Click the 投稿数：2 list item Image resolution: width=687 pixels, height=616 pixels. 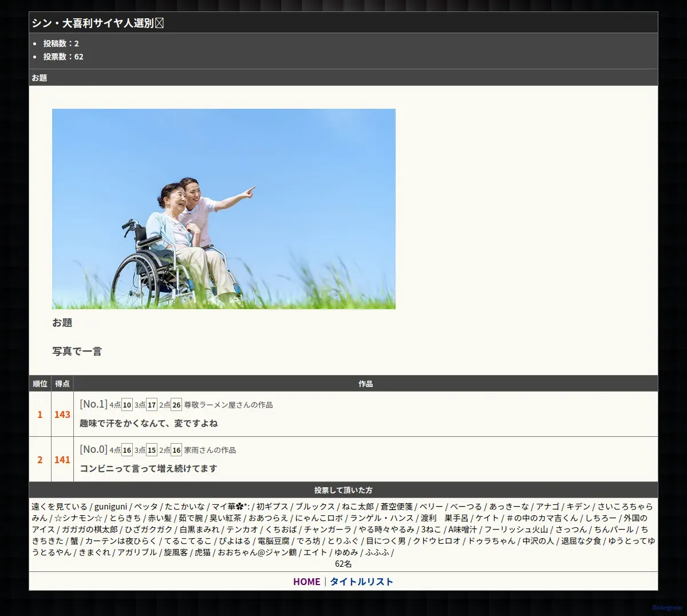tap(61, 44)
